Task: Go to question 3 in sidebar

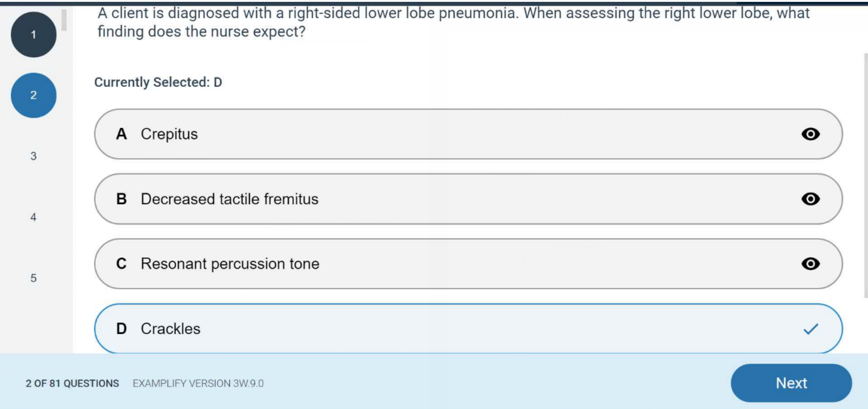Action: (x=34, y=156)
